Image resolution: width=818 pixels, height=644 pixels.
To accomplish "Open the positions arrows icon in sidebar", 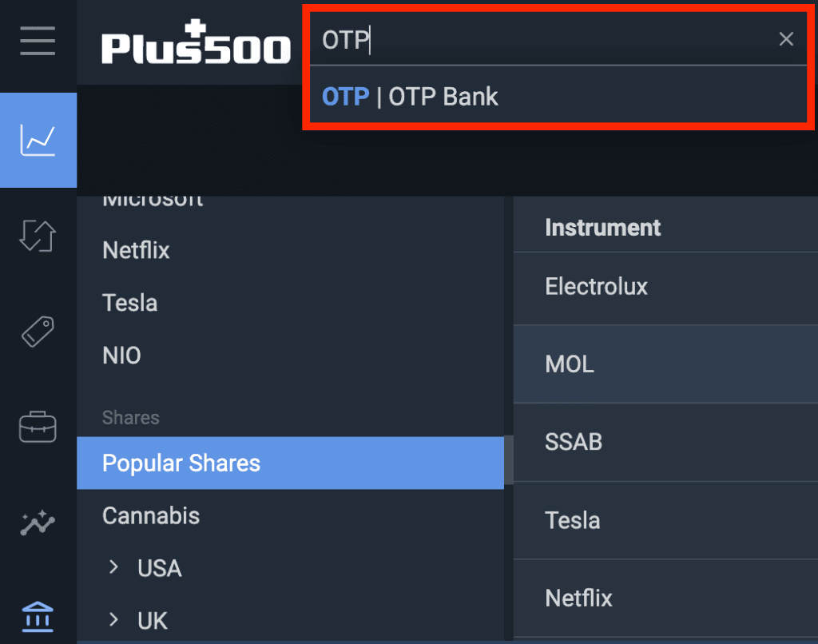I will pos(38,237).
